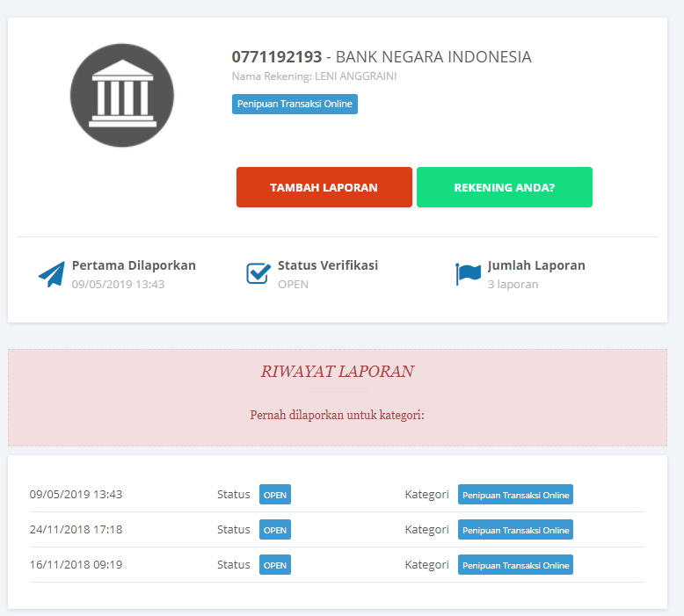Viewport: 684px width, 616px height.
Task: Click OPEN status badge for 09/05/2019 13:43 report
Action: tap(275, 495)
